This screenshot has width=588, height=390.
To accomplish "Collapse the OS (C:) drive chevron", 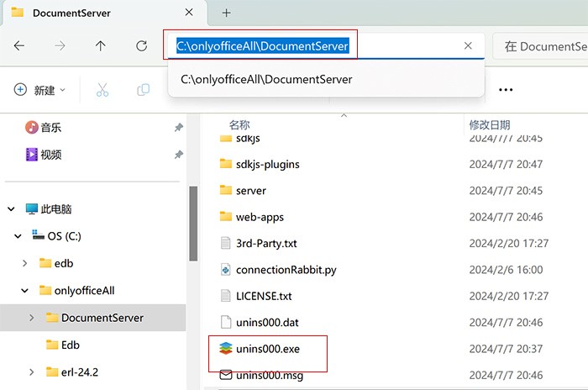I will tap(18, 236).
